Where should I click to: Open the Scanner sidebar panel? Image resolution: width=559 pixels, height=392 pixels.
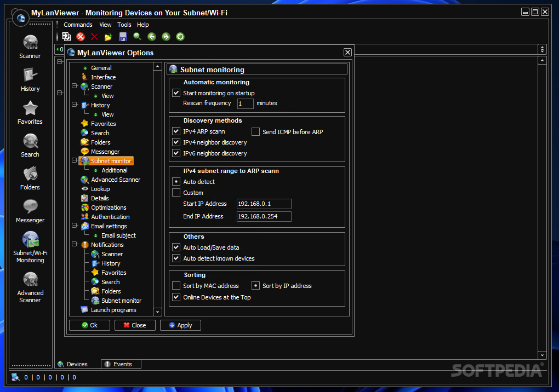[x=30, y=47]
